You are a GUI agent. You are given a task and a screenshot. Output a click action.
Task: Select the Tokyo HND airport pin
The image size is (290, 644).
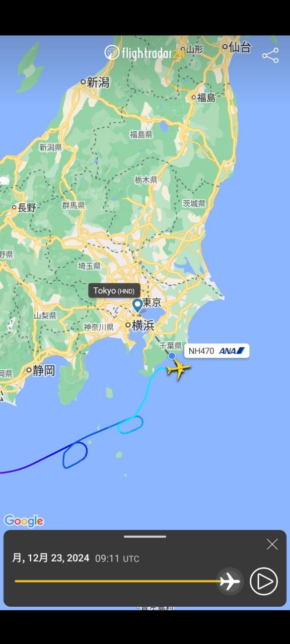point(137,306)
